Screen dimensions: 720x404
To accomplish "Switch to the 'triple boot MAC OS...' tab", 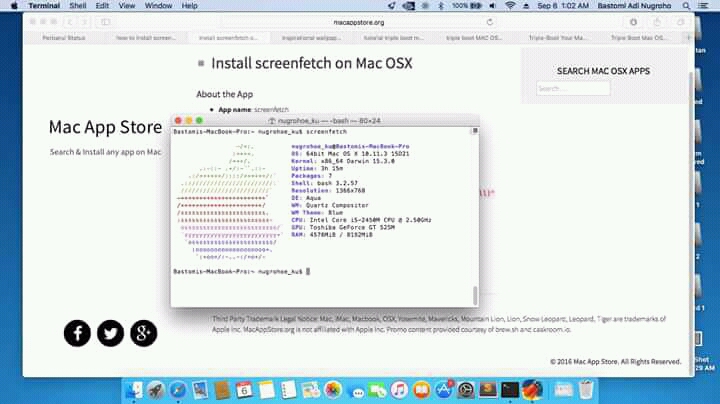I will (474, 38).
